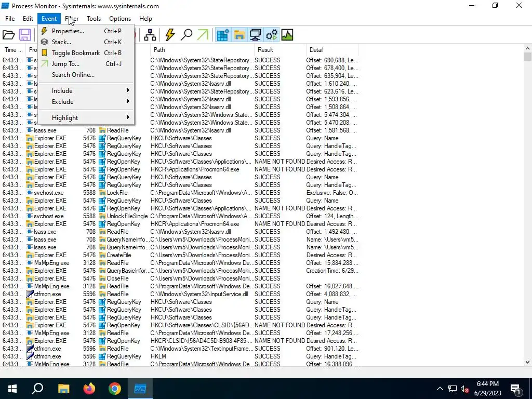The height and width of the screenshot is (399, 532).
Task: Expand the Exclude submenu
Action: (86, 101)
